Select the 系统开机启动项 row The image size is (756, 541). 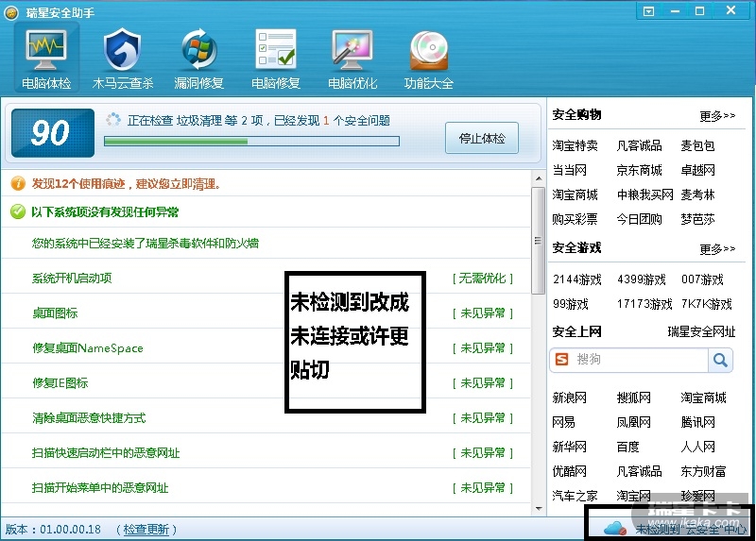[x=266, y=278]
